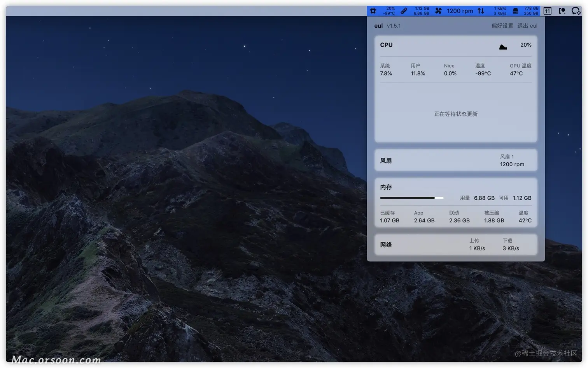
Task: Click the 风扇 1 label
Action: (x=507, y=157)
